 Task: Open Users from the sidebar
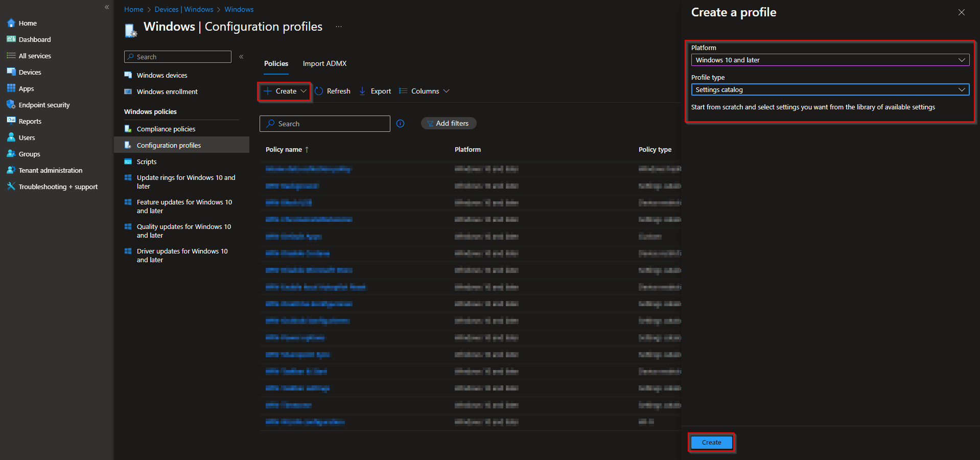pos(26,137)
